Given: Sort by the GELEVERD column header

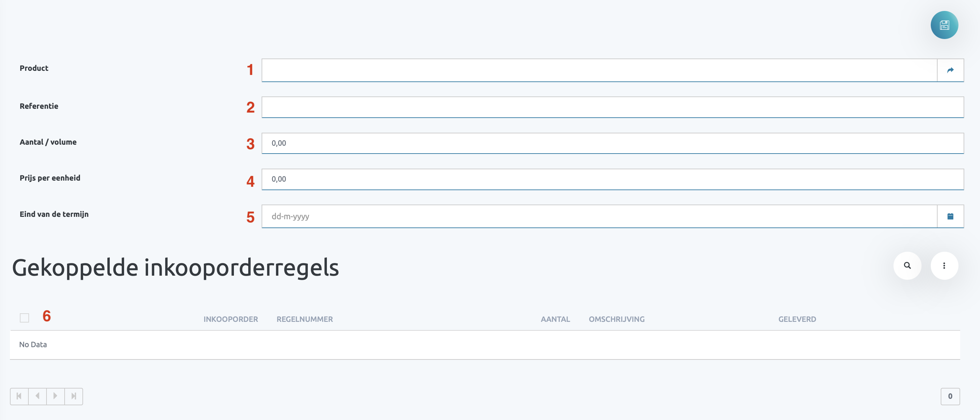Looking at the screenshot, I should pos(797,319).
